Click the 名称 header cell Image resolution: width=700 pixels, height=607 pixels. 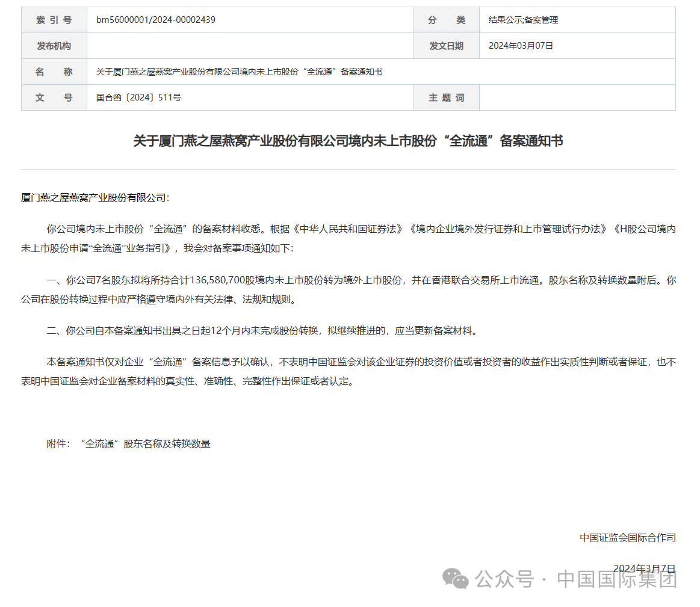[54, 72]
